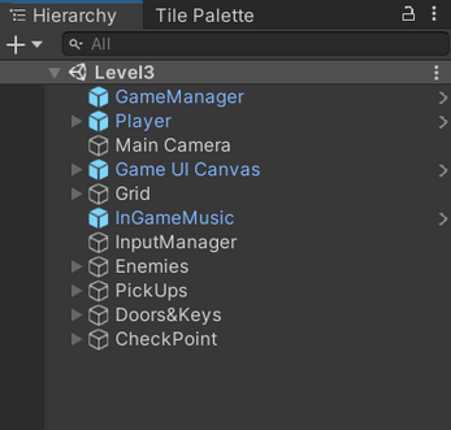Image resolution: width=451 pixels, height=430 pixels.
Task: Click the Player prefab cube icon
Action: [98, 121]
